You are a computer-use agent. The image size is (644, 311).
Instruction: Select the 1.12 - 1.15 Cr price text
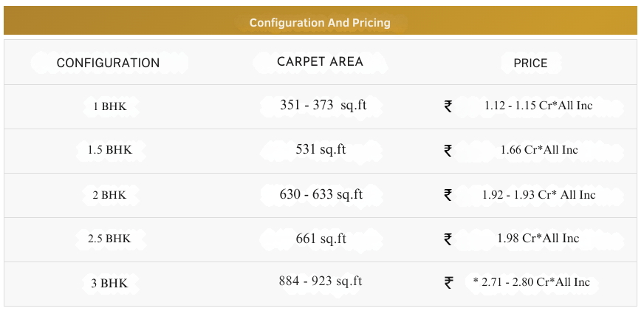click(x=538, y=106)
